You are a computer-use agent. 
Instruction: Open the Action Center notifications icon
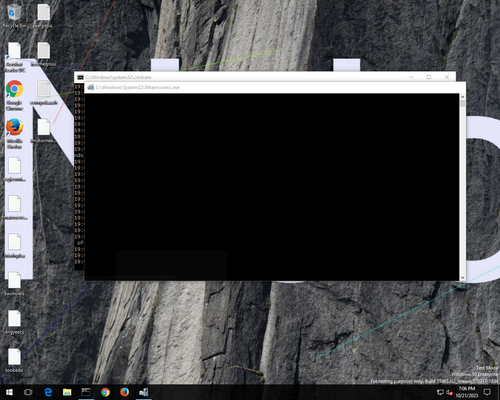487,392
